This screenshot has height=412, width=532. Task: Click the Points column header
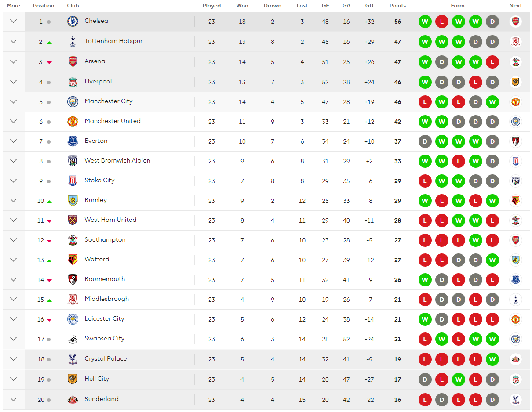point(397,6)
